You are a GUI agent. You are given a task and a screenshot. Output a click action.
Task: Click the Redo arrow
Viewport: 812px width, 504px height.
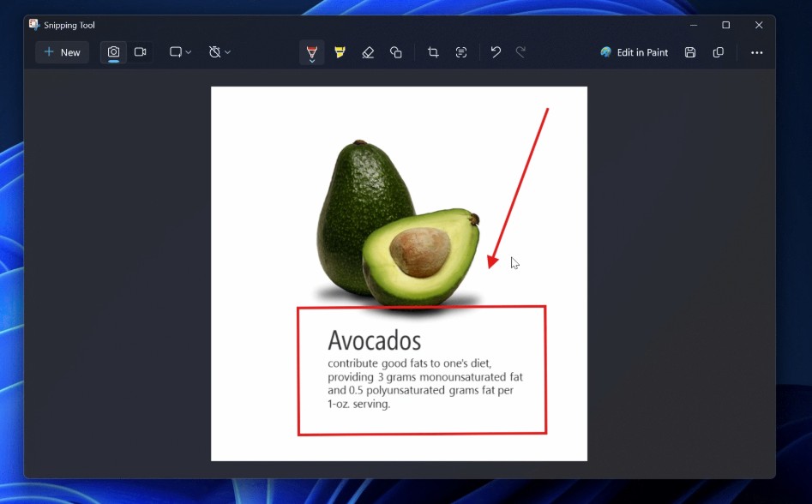point(520,52)
